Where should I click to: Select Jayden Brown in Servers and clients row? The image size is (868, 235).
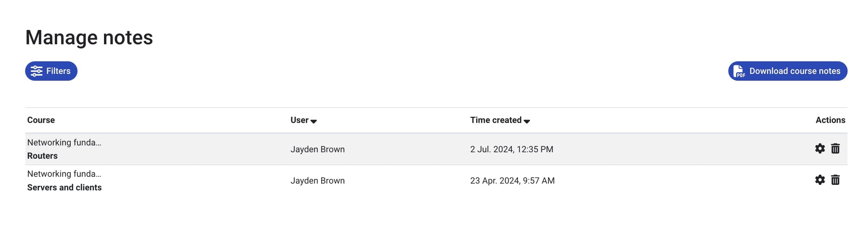(317, 181)
